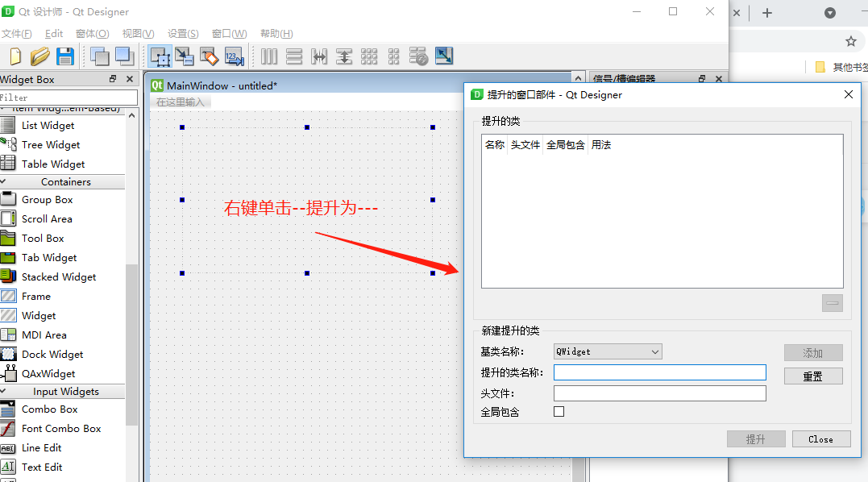Select Font Combo Box widget

[x=63, y=429]
